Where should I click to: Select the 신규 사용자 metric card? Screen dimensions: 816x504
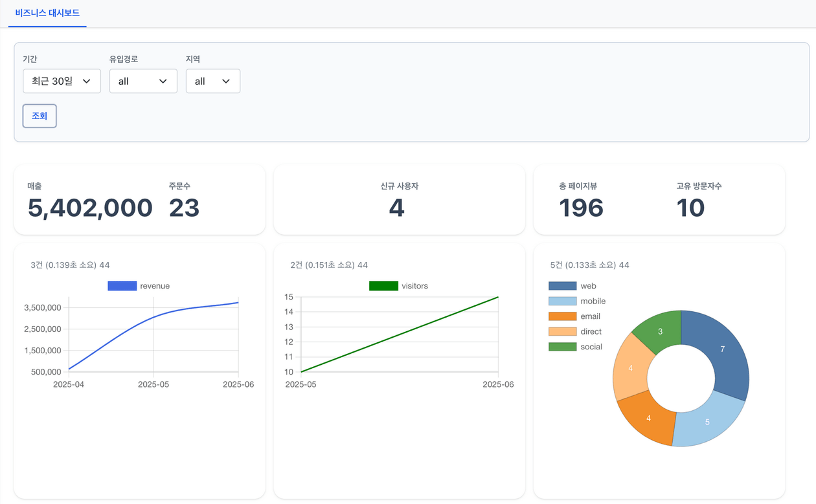coord(399,200)
